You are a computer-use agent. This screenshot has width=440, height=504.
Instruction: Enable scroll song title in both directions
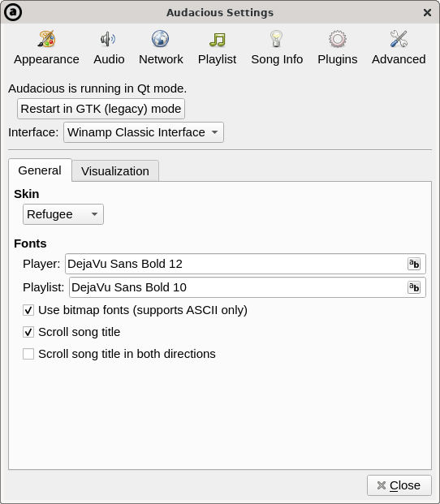pos(28,354)
